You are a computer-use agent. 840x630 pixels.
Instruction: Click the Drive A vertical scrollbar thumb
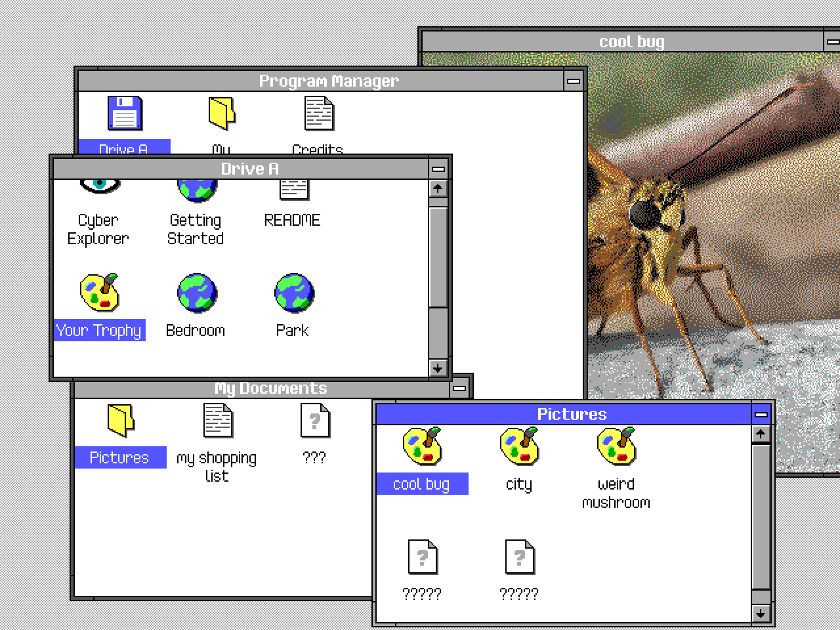(438, 257)
